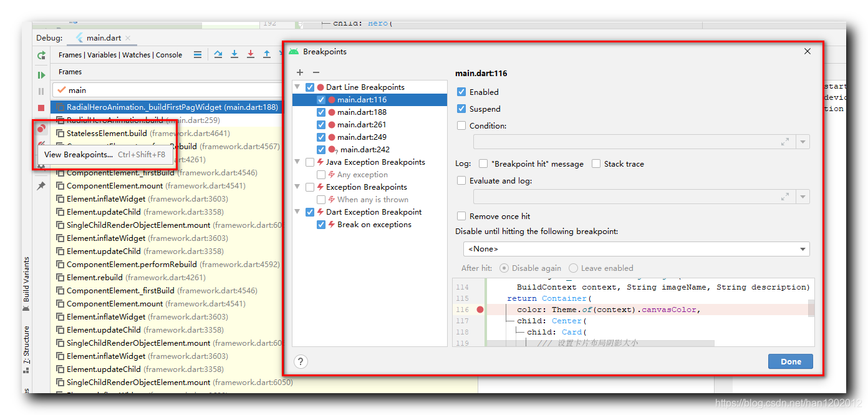Screen dimensions: 868x415
Task: Check the Stack trace checkbox
Action: pos(596,164)
